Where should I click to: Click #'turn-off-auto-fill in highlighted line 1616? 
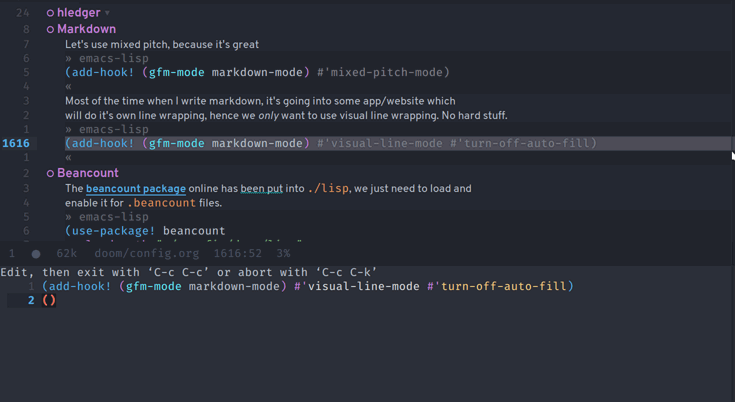pyautogui.click(x=519, y=143)
